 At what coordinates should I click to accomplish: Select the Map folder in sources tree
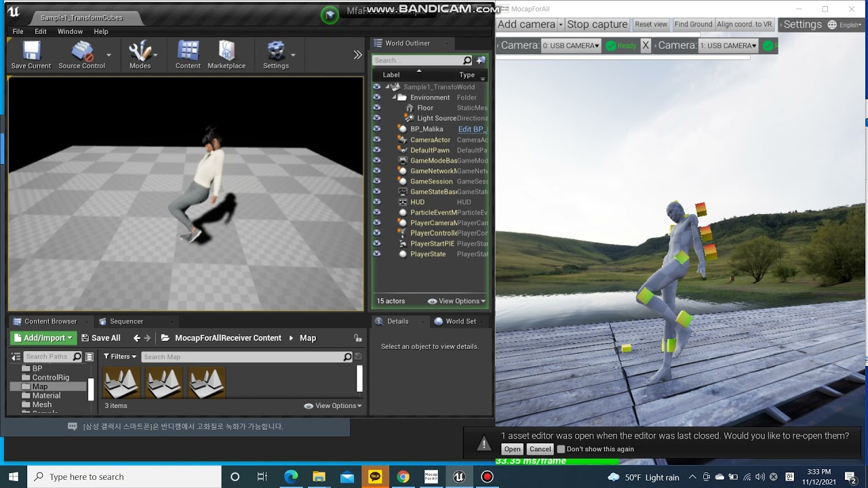[40, 386]
